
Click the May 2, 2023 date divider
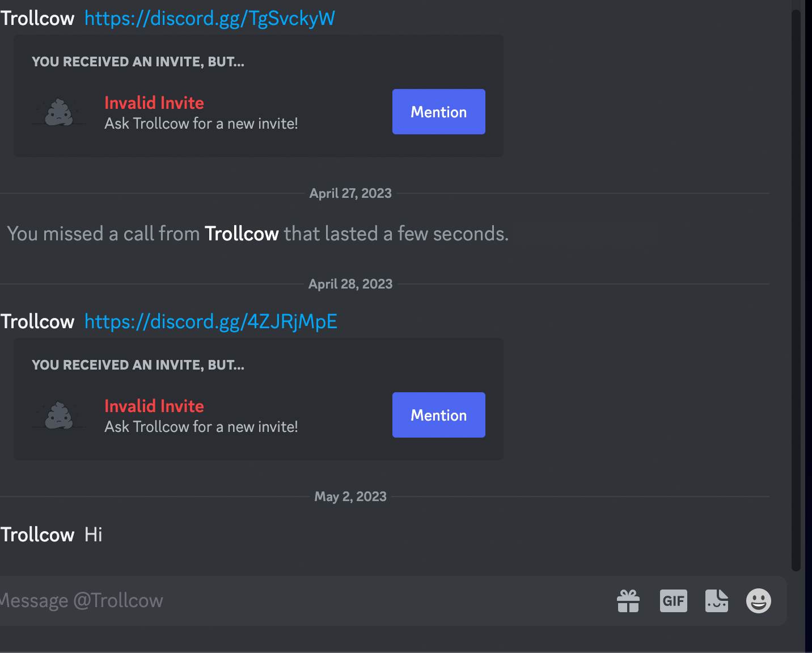(350, 497)
